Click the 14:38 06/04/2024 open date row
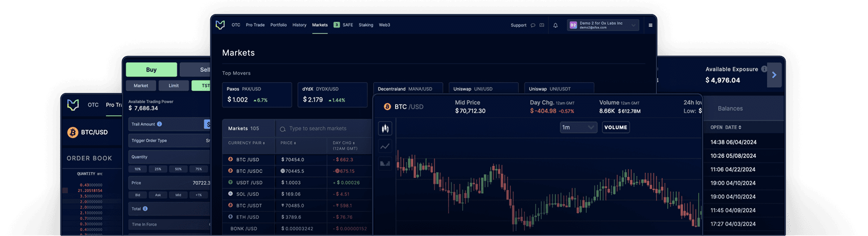This screenshot has height=236, width=868. (744, 142)
